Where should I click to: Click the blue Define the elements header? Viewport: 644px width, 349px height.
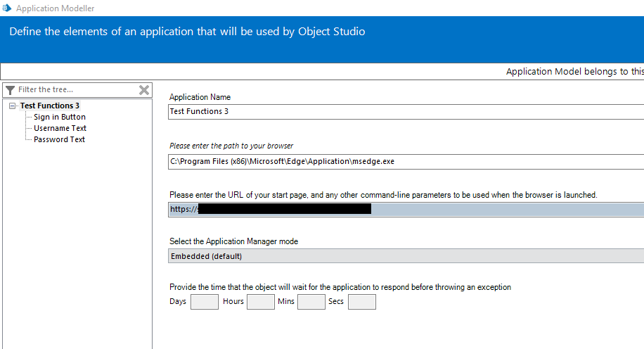tap(187, 32)
